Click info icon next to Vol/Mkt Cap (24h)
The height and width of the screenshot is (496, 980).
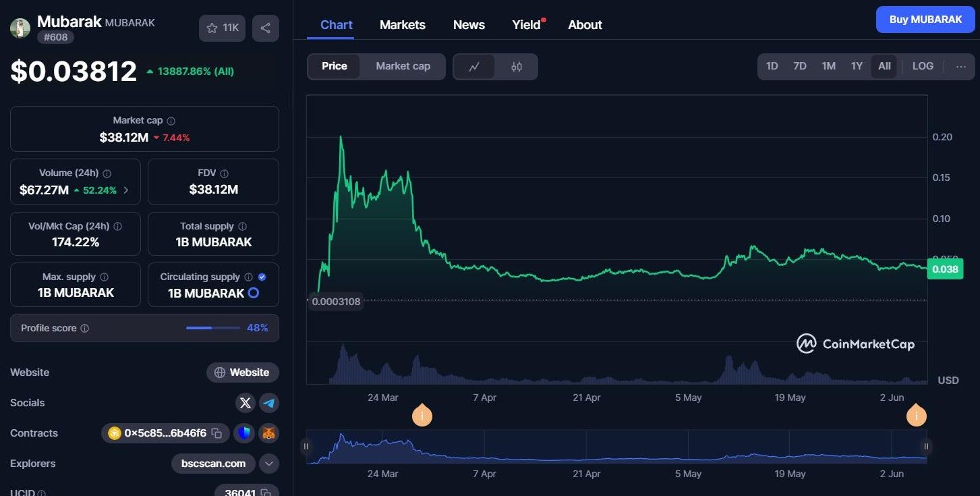coord(118,227)
